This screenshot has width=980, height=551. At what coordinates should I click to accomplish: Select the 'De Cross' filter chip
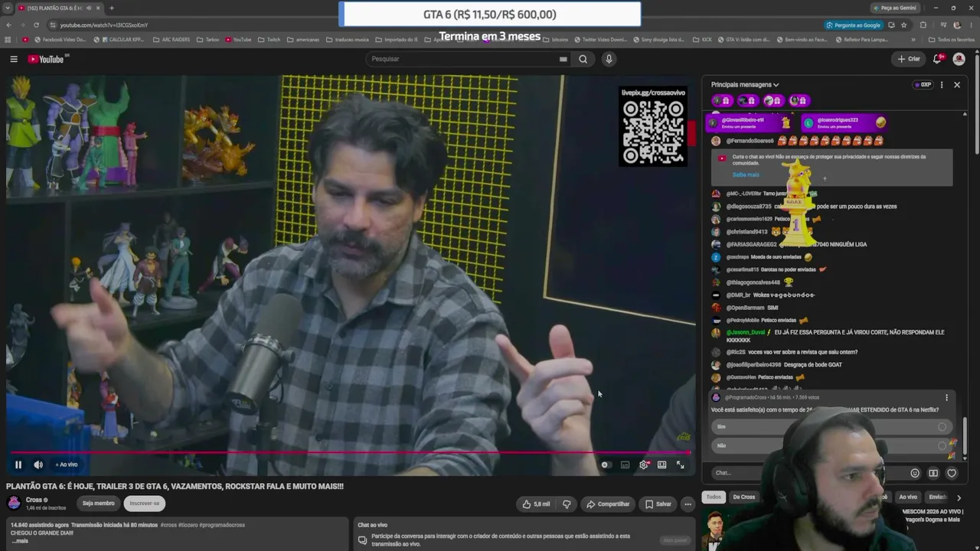[743, 497]
